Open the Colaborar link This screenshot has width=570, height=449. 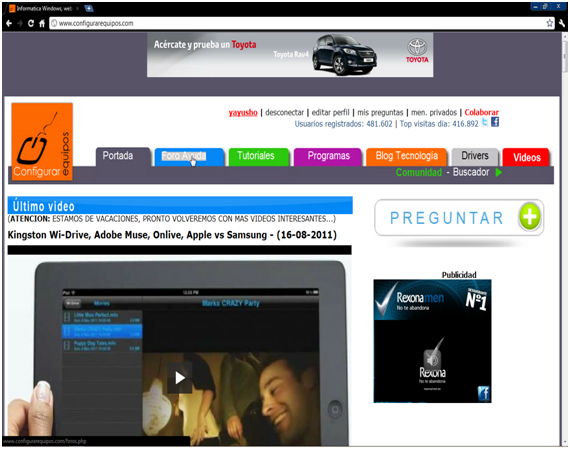click(481, 112)
